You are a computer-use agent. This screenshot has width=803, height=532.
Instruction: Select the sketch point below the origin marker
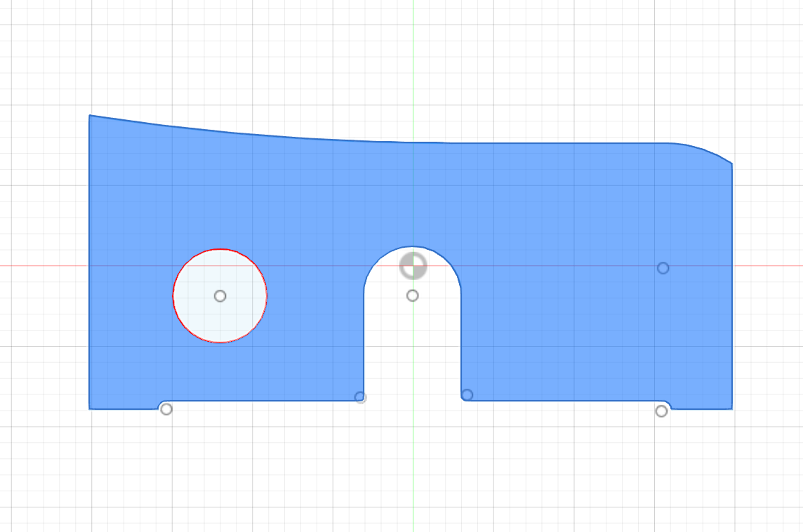413,296
